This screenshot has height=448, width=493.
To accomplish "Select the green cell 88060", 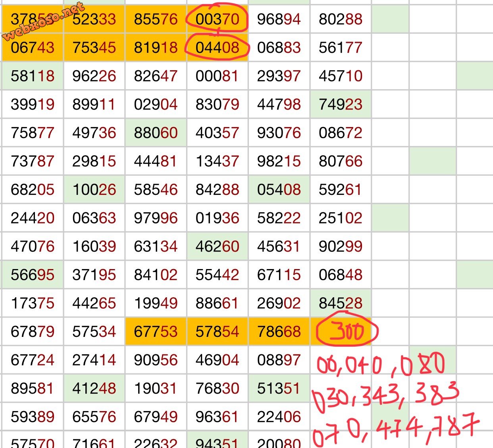I will pos(156,133).
